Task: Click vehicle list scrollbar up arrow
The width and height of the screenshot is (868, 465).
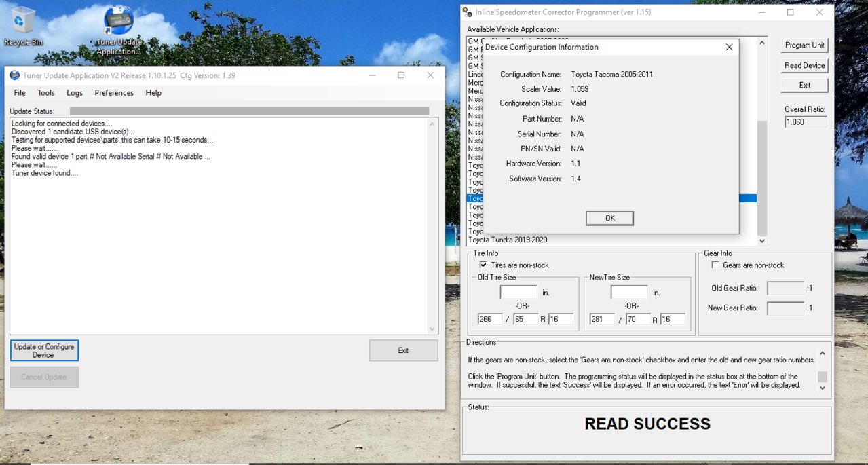Action: (761, 43)
